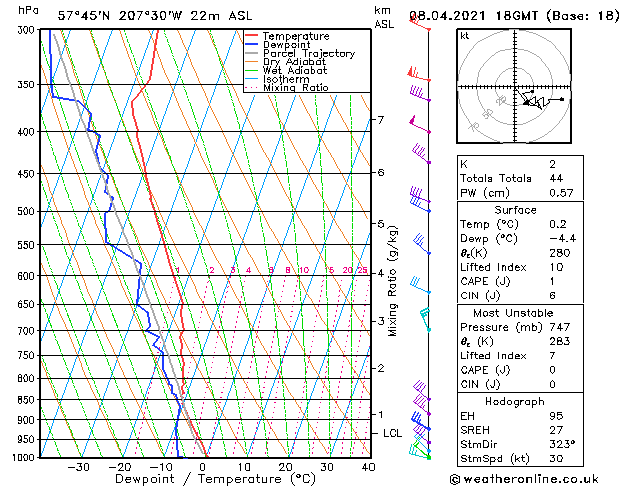Click the Surface θe value 280
Viewport: 629px width, 486px height.
coord(560,253)
